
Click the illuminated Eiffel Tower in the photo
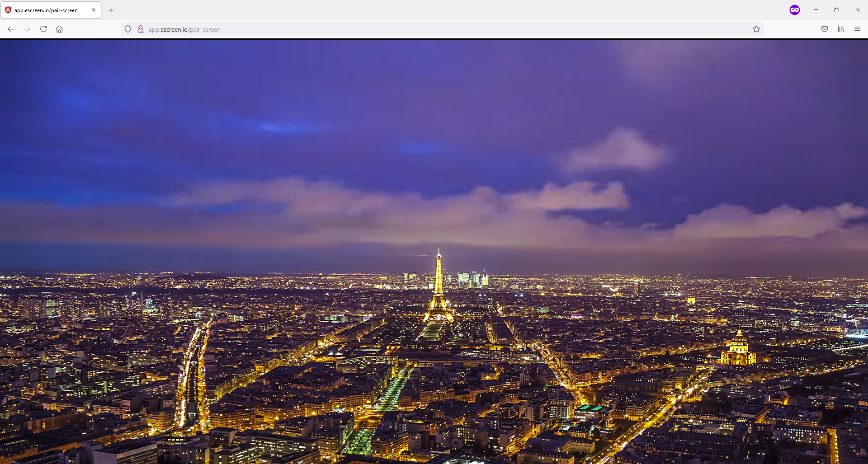tap(438, 289)
